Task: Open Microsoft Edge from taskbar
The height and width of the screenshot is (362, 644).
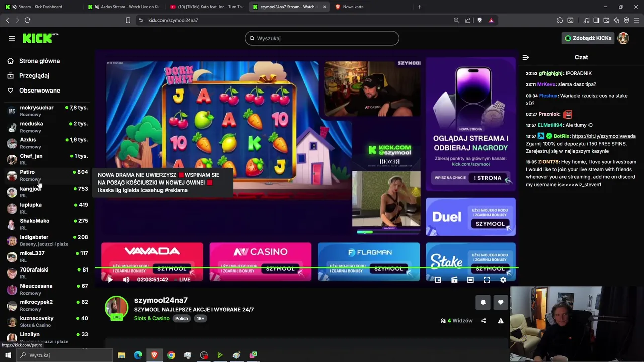Action: pyautogui.click(x=138, y=355)
